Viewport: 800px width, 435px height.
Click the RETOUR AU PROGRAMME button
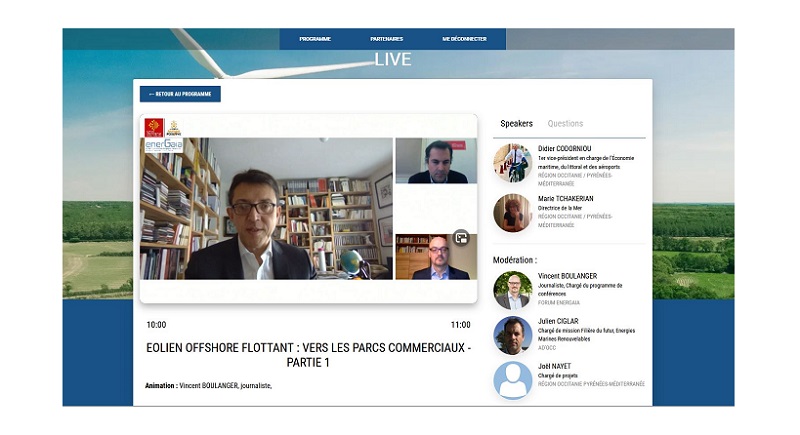click(x=180, y=94)
